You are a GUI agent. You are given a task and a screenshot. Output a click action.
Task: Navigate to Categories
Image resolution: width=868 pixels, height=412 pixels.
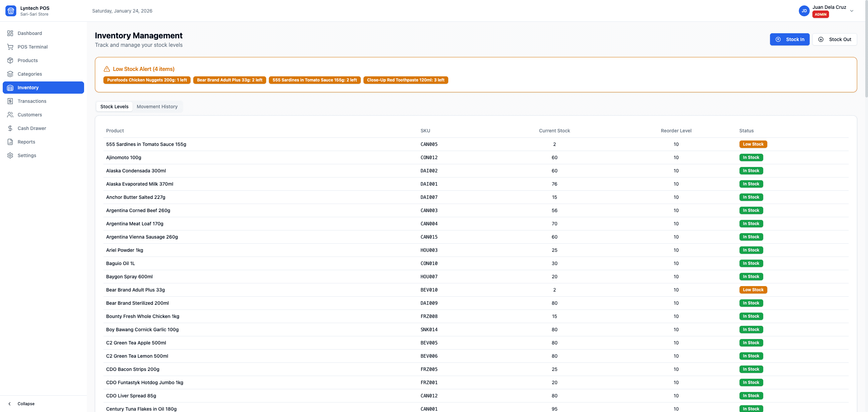[x=43, y=74]
